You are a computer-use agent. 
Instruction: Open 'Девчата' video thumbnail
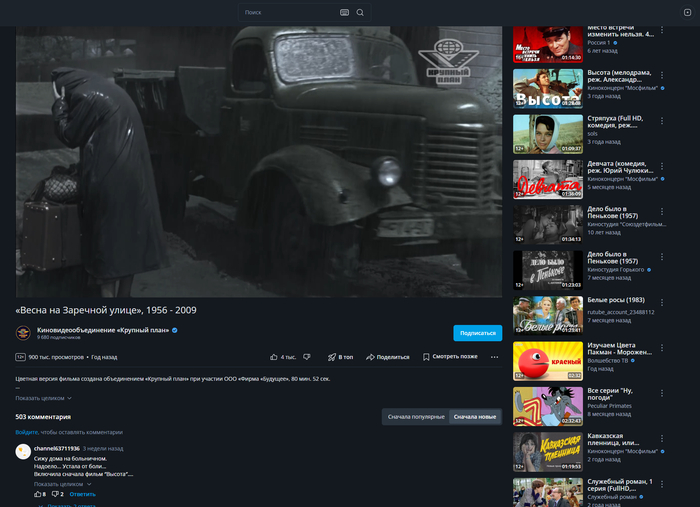coord(548,179)
